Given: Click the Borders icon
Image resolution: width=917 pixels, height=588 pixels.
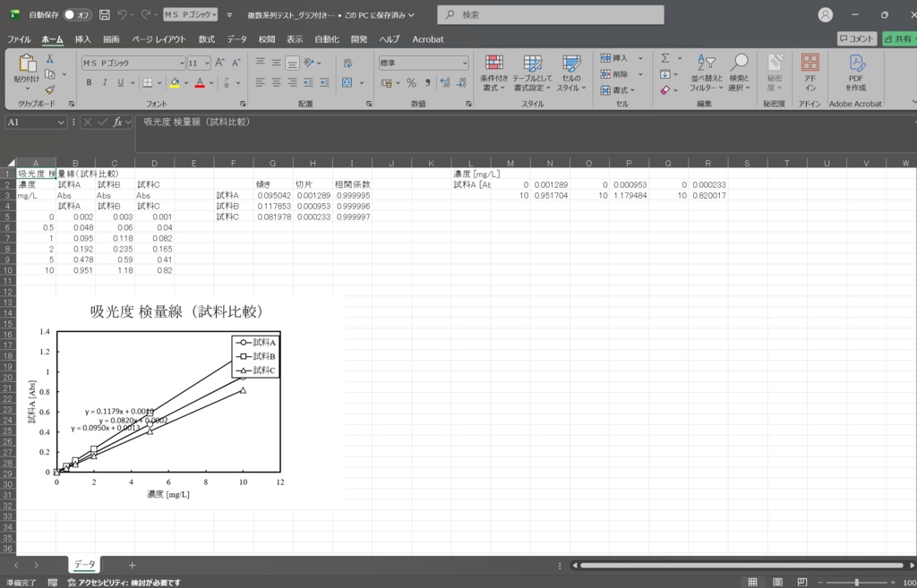Looking at the screenshot, I should coord(148,82).
